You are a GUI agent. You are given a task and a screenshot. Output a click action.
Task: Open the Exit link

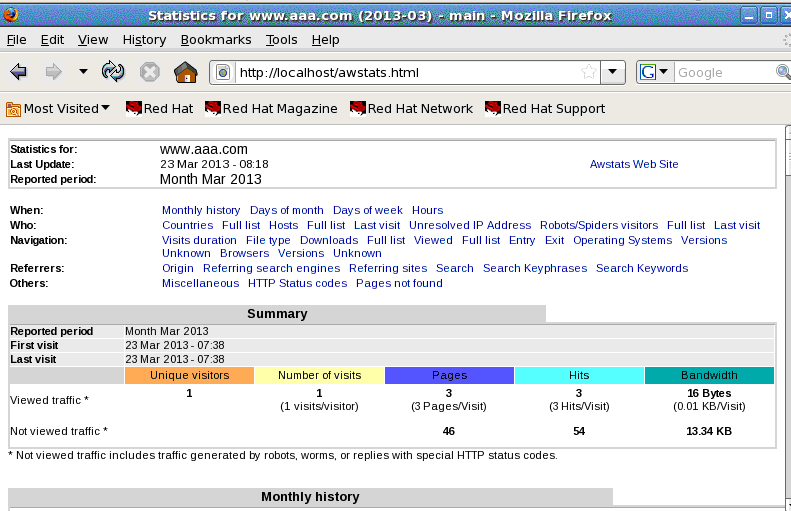point(554,241)
